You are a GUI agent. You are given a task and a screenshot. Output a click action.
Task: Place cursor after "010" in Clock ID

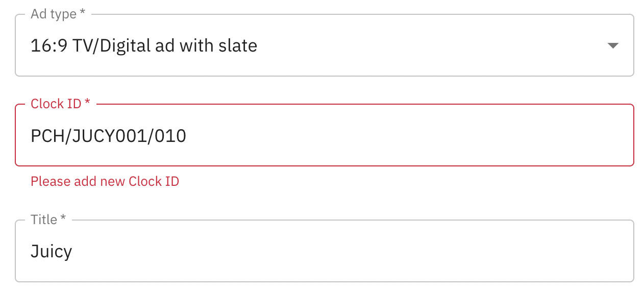tap(187, 136)
